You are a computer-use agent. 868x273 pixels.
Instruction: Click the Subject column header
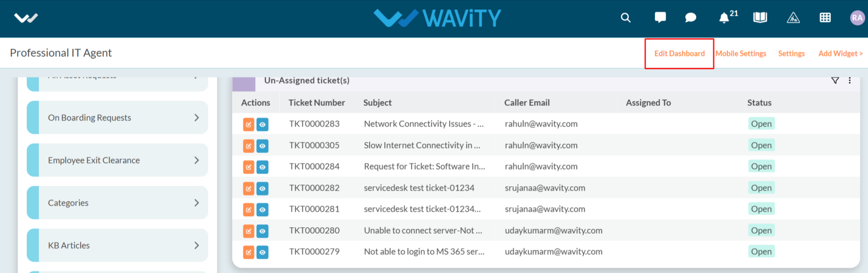pyautogui.click(x=377, y=103)
